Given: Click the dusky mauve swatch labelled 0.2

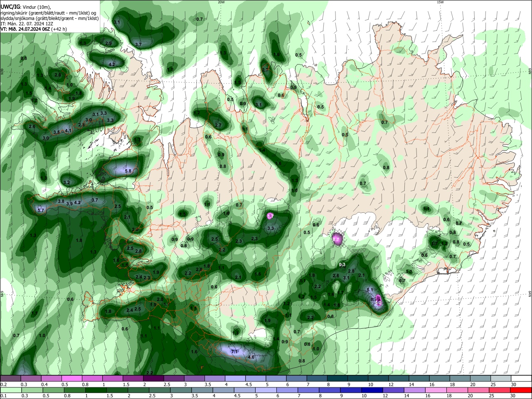Looking at the screenshot, I should 10,378.
